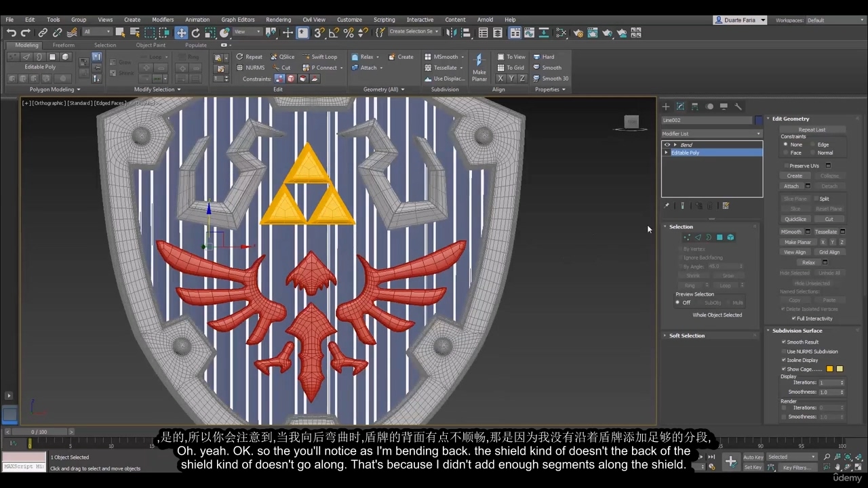Click Configure Modifier Sets icon
Screen dimensions: 868x488
pyautogui.click(x=726, y=205)
